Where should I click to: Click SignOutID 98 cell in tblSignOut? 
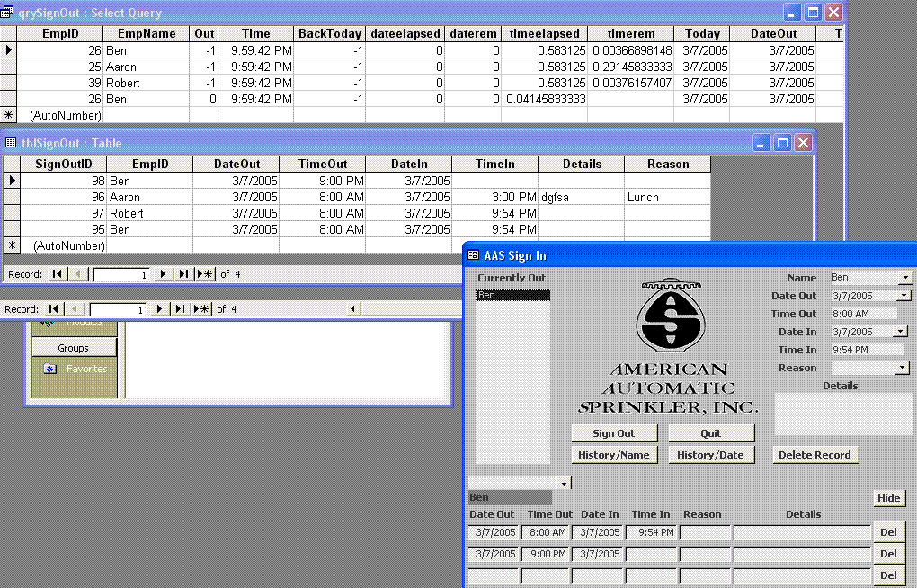click(63, 181)
